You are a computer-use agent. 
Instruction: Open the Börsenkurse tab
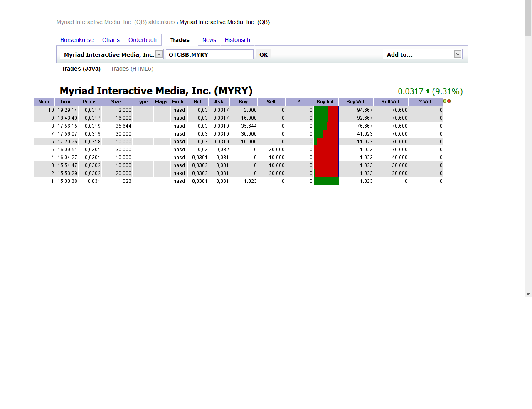click(77, 40)
